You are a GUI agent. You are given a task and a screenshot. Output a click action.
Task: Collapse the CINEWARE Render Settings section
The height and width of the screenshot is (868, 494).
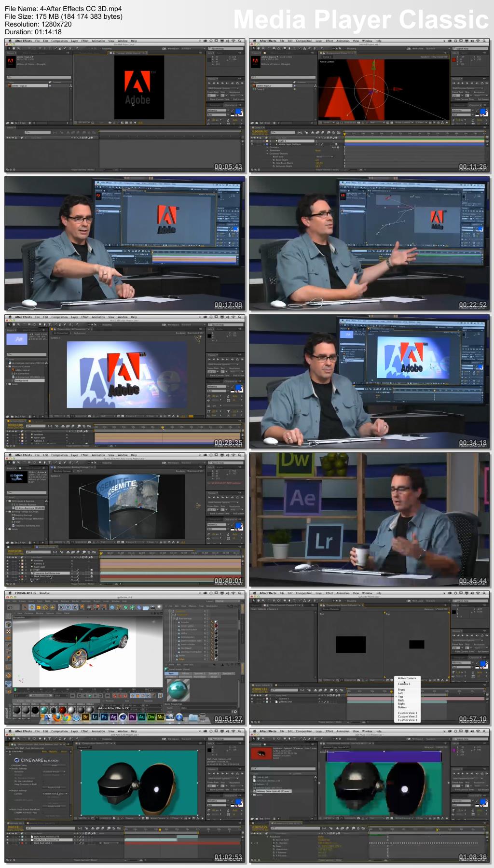pyautogui.click(x=10, y=769)
